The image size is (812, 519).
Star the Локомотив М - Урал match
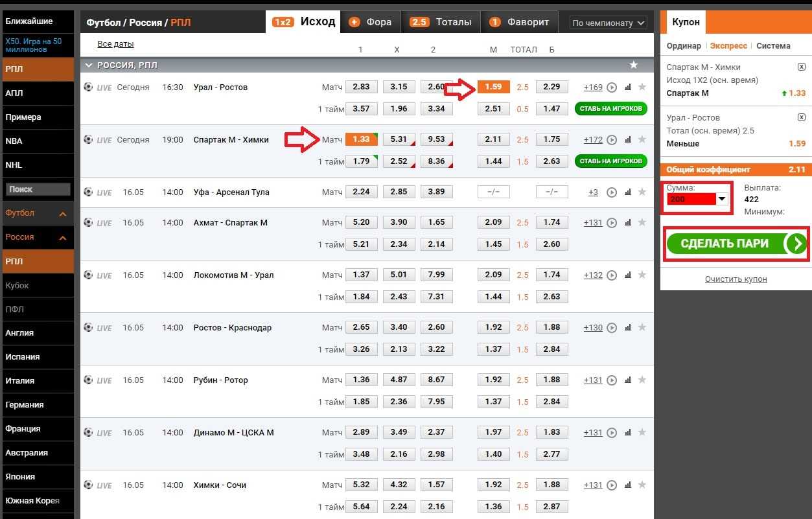point(642,275)
